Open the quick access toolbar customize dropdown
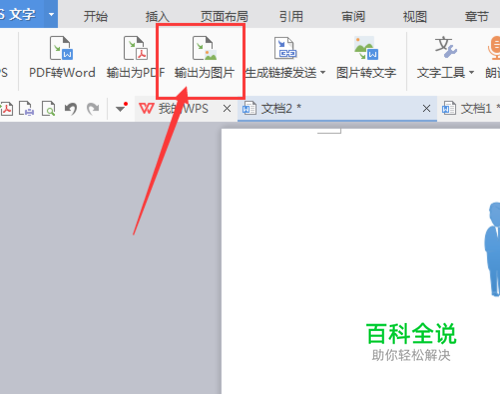Viewport: 500px width, 394px height. tap(121, 108)
